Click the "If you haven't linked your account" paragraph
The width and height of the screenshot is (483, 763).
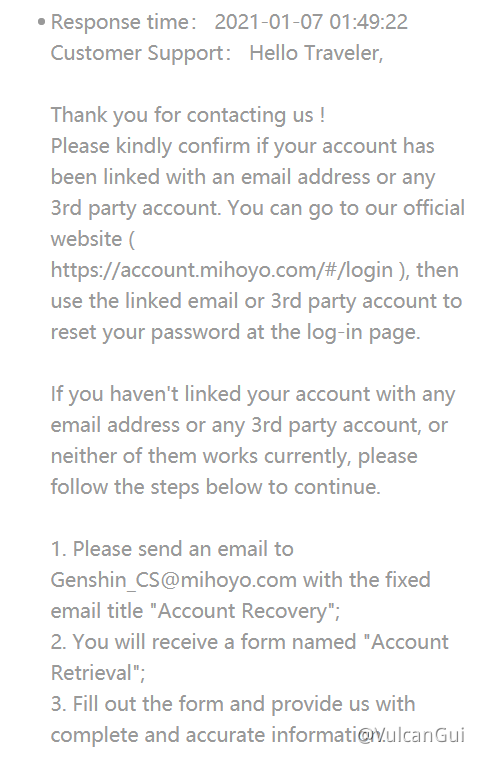253,440
